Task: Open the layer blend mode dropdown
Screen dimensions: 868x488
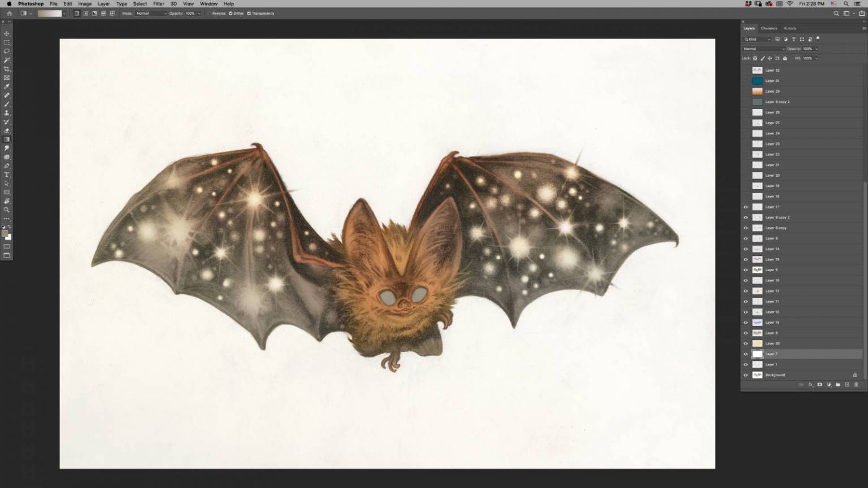Action: click(x=763, y=49)
